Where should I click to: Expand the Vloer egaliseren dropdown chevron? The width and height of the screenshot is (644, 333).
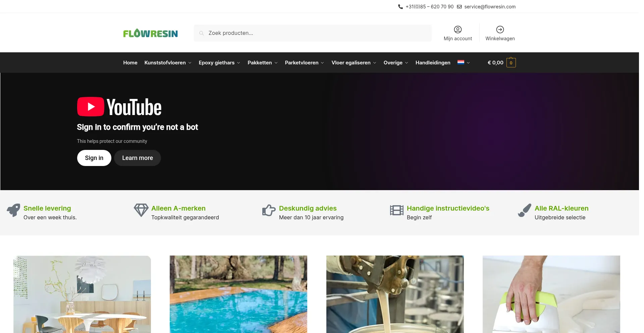click(x=375, y=63)
